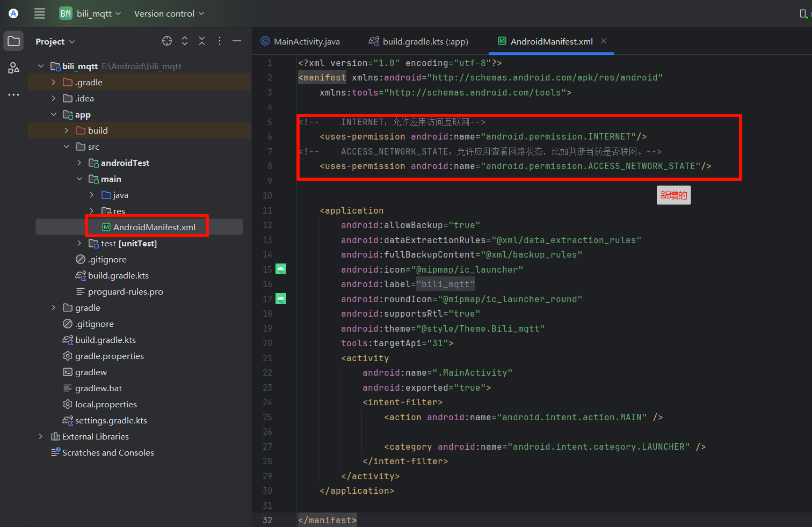This screenshot has width=812, height=527.
Task: Switch to the MainActivity.java tab
Action: click(306, 41)
